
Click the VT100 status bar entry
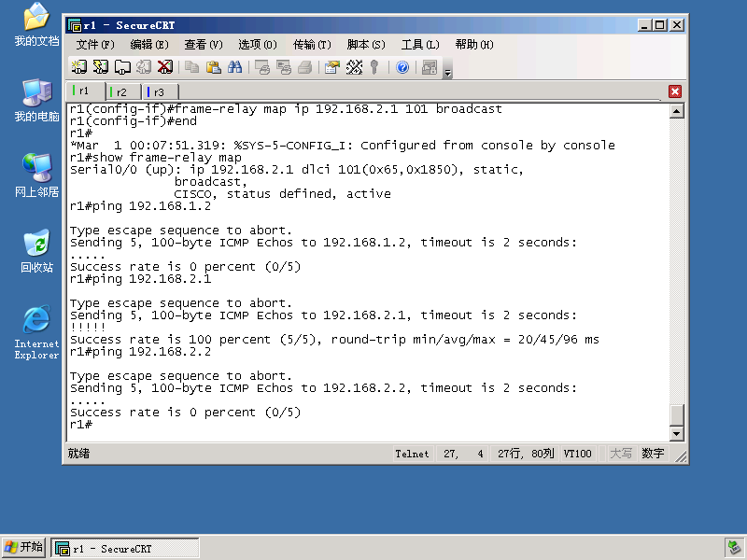click(577, 454)
